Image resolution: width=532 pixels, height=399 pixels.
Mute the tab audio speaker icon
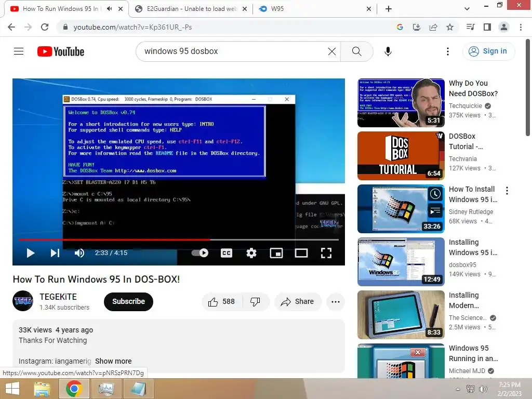pyautogui.click(x=109, y=9)
